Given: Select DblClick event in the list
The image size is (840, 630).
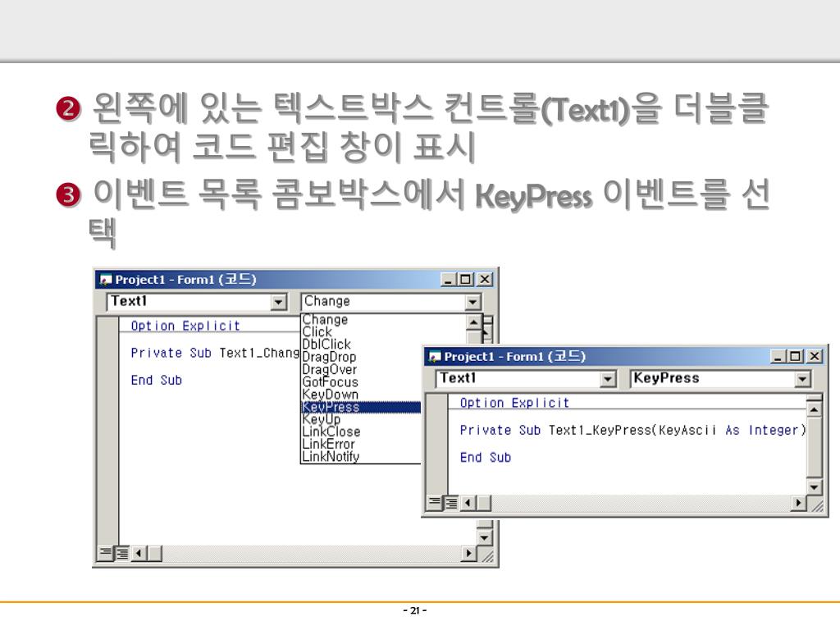Looking at the screenshot, I should click(326, 345).
